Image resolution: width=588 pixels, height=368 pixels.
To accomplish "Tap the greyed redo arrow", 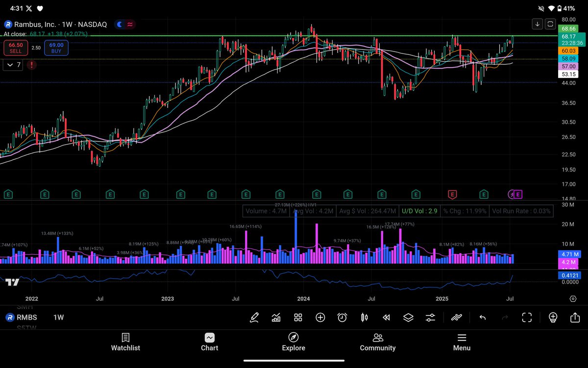I will (505, 317).
